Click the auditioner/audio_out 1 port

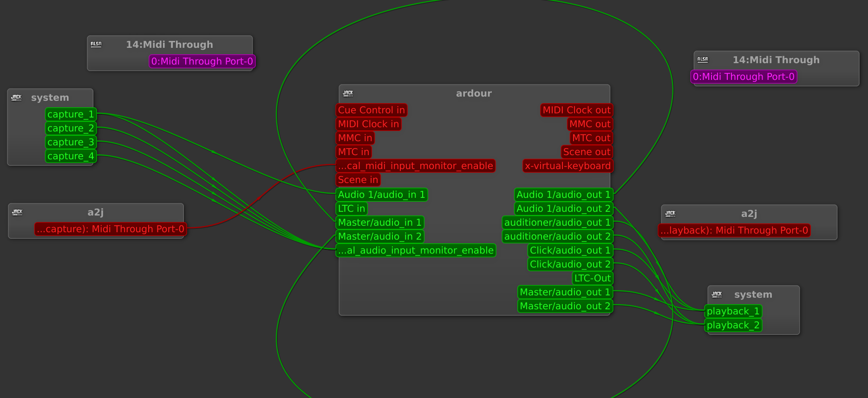(558, 222)
